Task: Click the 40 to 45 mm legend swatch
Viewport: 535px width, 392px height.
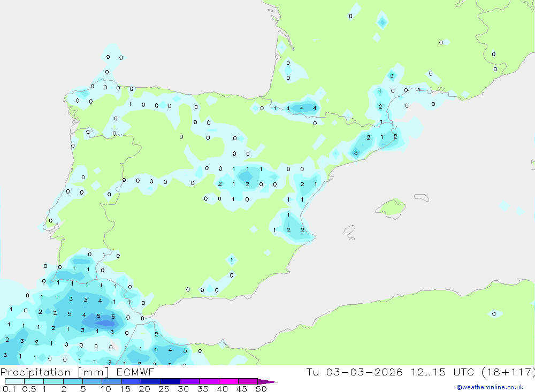Action: pyautogui.click(x=228, y=381)
